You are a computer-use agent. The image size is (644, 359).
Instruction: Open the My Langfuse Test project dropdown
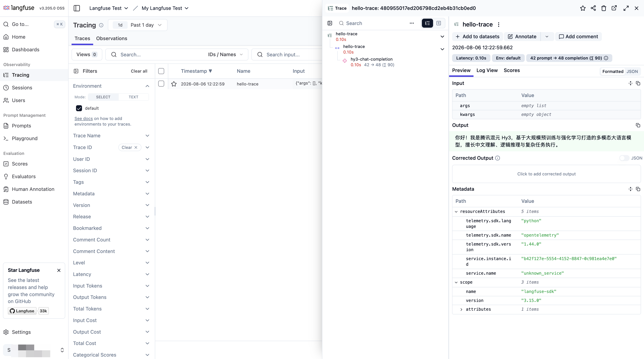(x=165, y=8)
